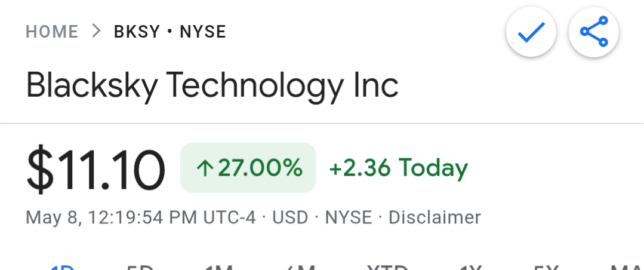Switch to 6M chart range

point(301,267)
